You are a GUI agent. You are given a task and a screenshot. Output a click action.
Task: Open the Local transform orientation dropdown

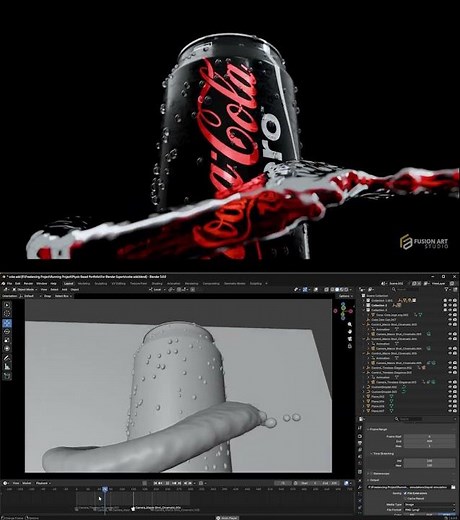[157, 289]
